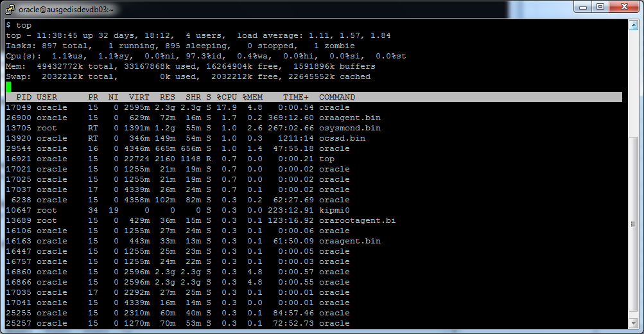Click PID 13689 in process list
Screen dimensions: 644x334
click(19, 220)
